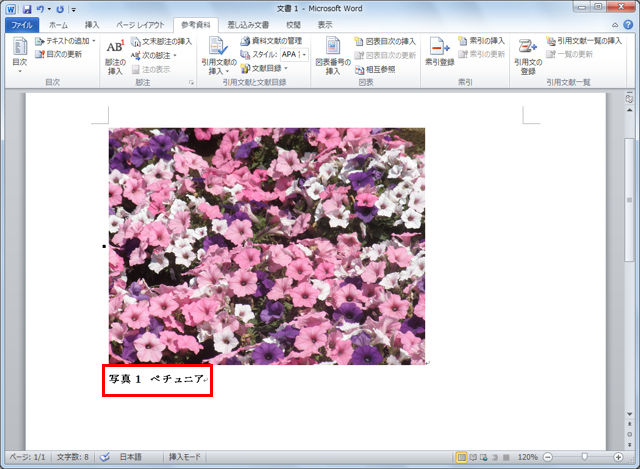Screen dimensions: 640x469
Task: Click ページ: 1/1 page indicator
Action: 27,457
